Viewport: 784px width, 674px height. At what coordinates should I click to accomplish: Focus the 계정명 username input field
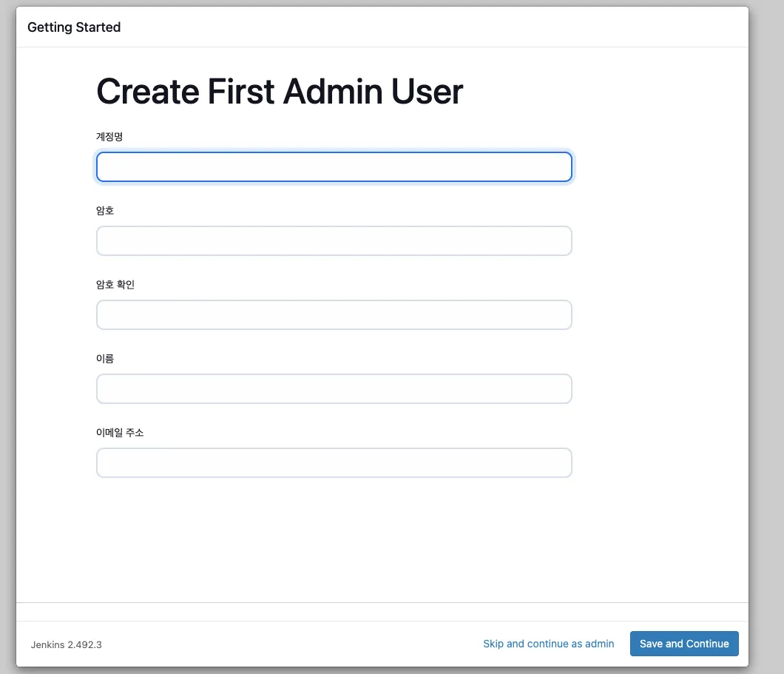pos(334,167)
